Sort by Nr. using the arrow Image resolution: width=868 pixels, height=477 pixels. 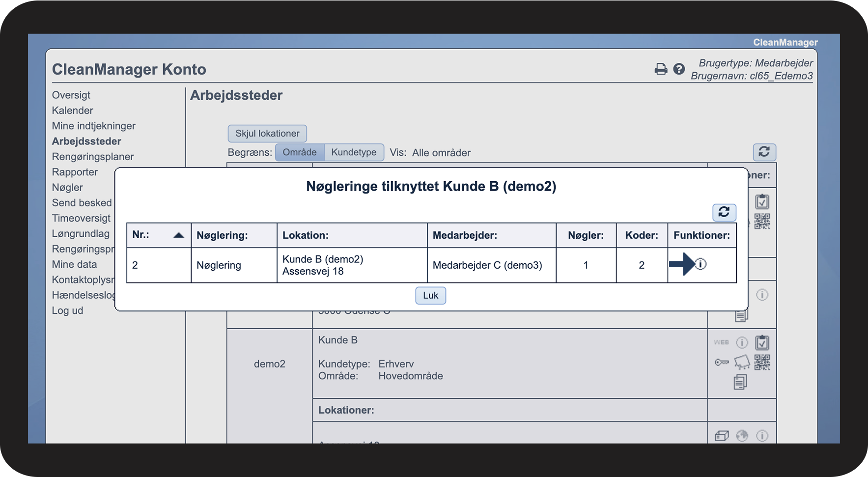178,235
